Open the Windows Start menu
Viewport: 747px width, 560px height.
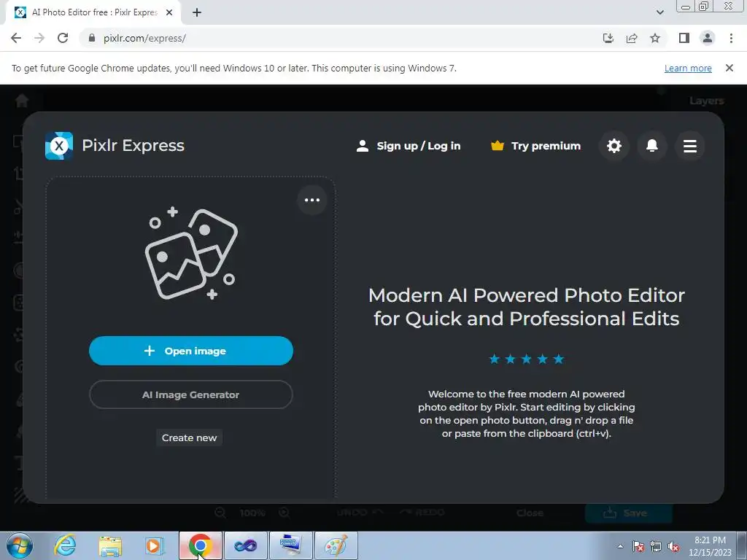pyautogui.click(x=19, y=545)
